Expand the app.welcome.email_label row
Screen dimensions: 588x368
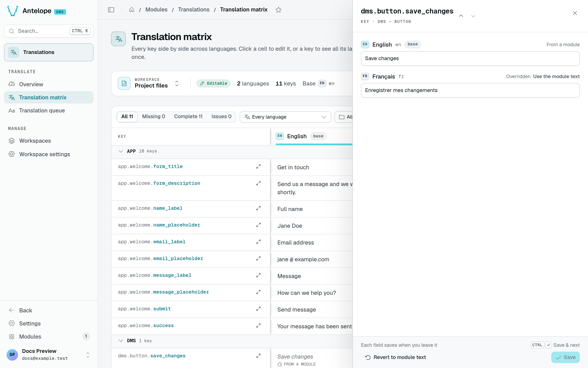click(258, 242)
